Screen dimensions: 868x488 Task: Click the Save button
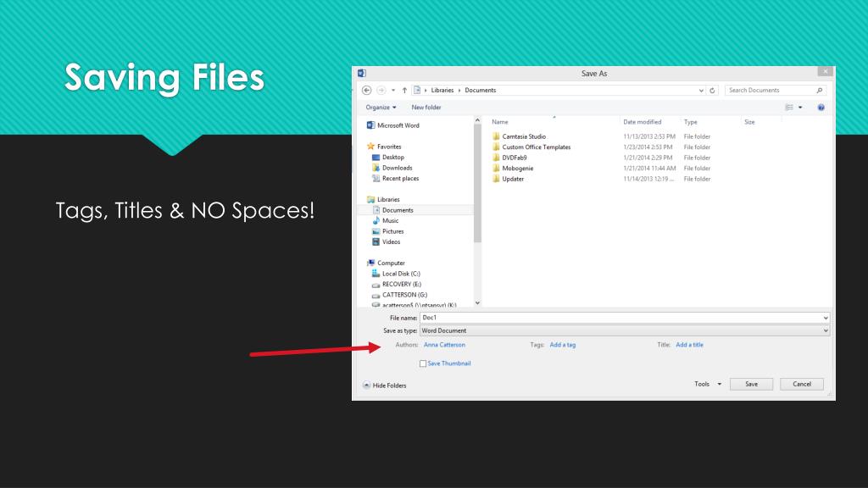[x=751, y=384]
